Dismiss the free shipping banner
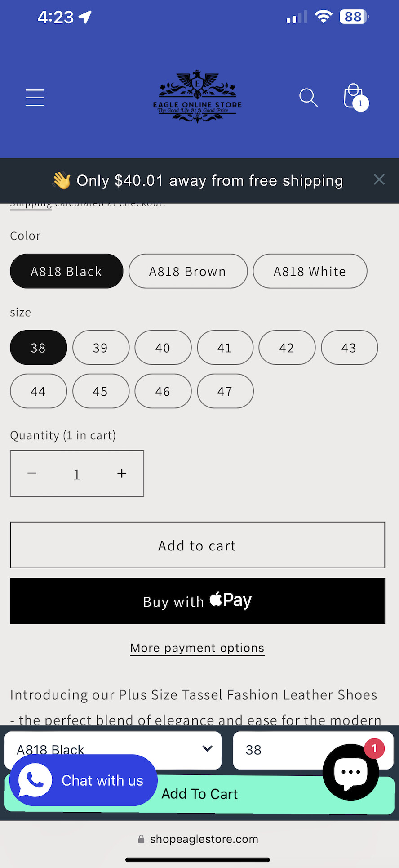Viewport: 399px width, 868px height. click(379, 180)
